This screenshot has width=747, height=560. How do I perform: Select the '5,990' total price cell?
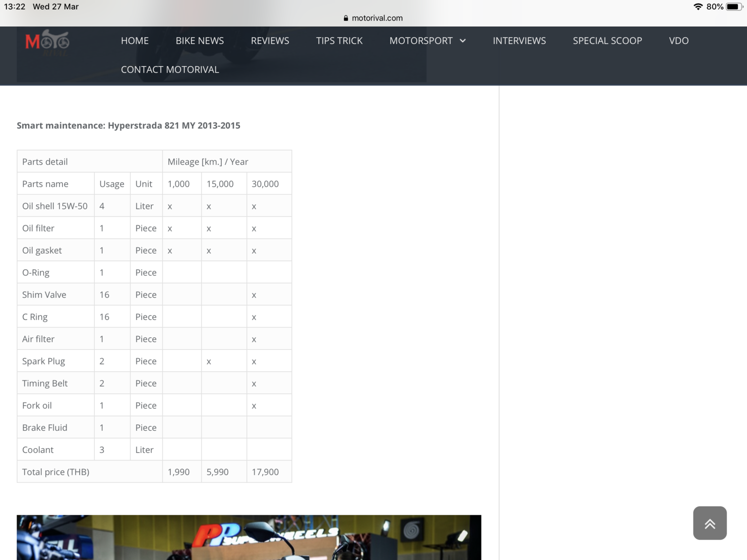224,472
